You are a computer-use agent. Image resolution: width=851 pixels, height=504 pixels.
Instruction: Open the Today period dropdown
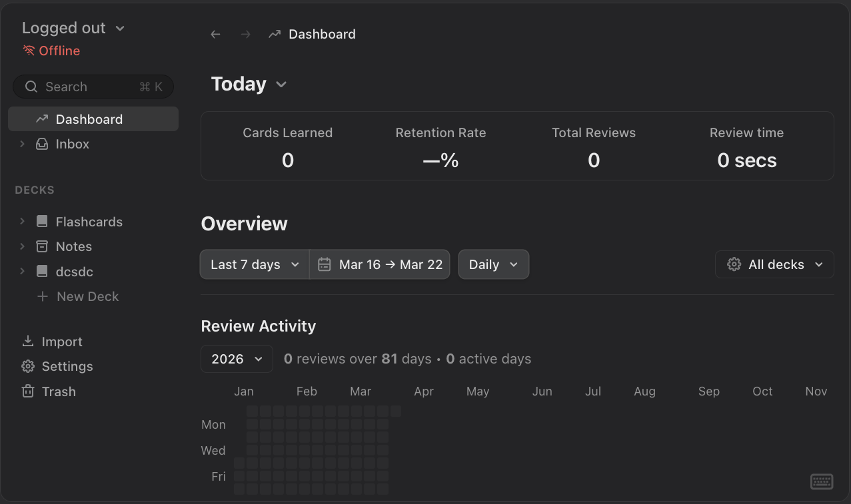pos(249,85)
